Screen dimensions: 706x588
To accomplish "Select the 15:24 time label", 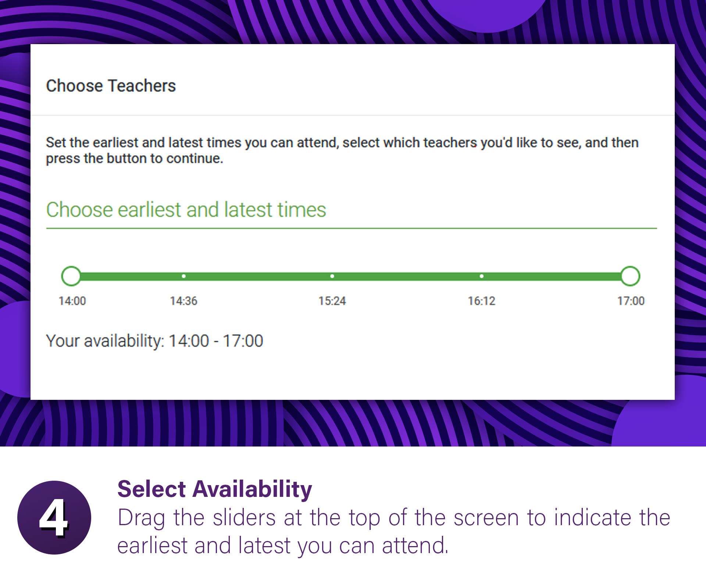I will 332,301.
